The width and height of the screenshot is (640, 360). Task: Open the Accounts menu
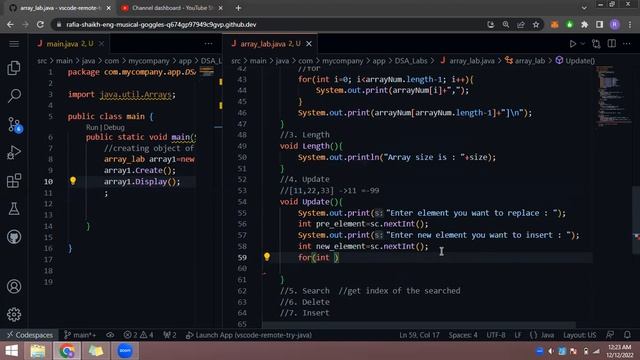(x=14, y=287)
